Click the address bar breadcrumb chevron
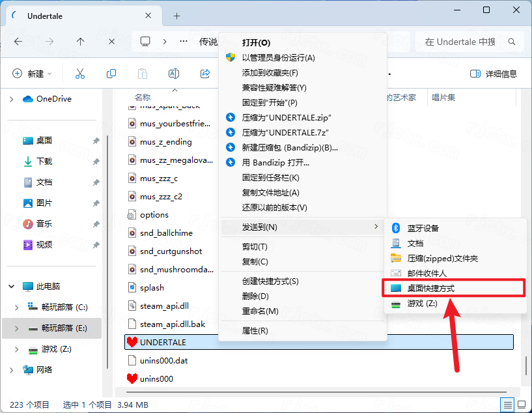The height and width of the screenshot is (413, 532). tap(165, 42)
